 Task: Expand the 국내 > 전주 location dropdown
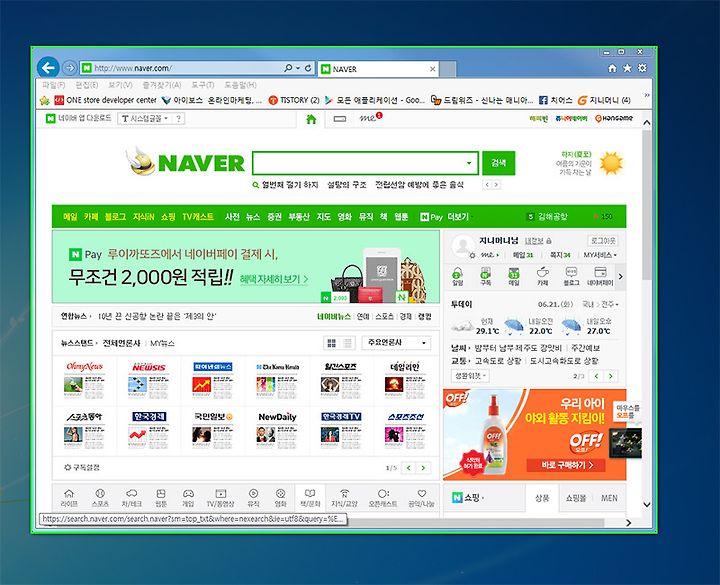(600, 304)
